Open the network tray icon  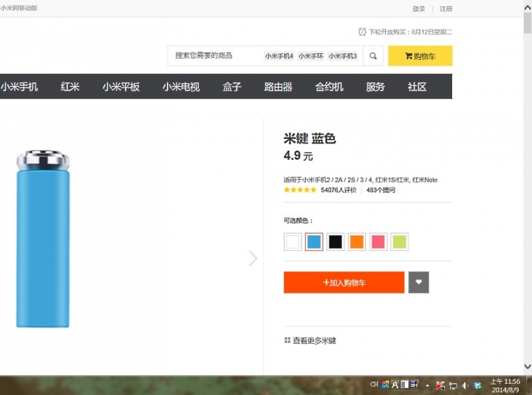click(453, 385)
